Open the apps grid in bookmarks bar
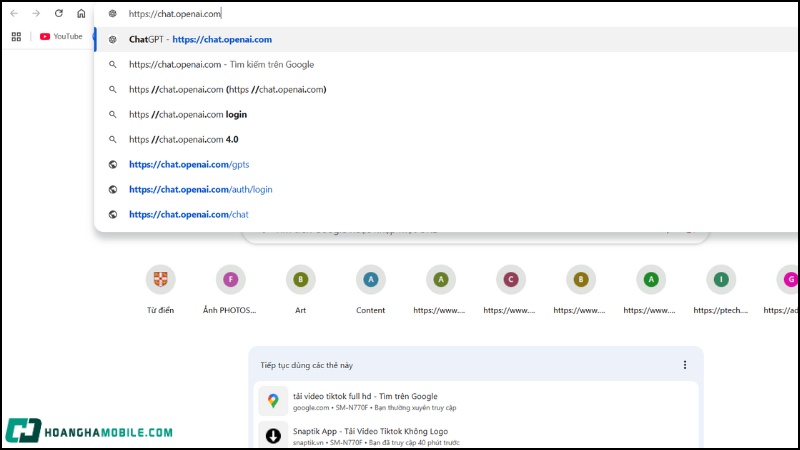800x450 pixels. (x=16, y=36)
